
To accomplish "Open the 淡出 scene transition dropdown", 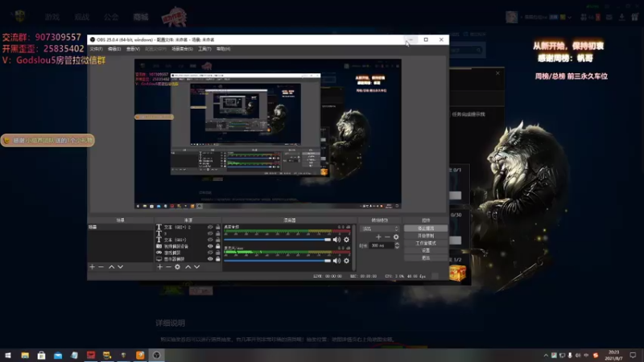I will (x=379, y=228).
